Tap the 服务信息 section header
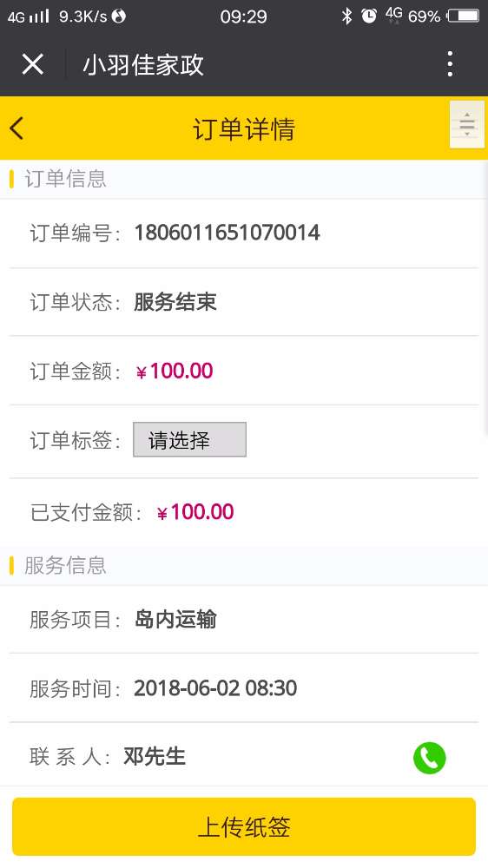Viewport: 488px width, 868px height. 65,565
